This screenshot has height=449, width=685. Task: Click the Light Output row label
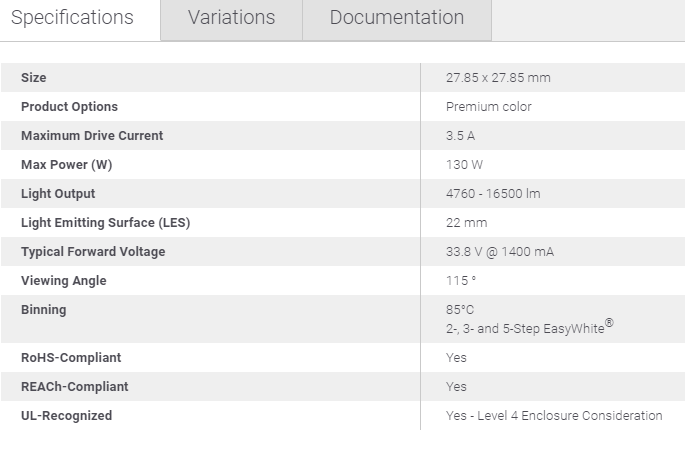click(x=58, y=193)
